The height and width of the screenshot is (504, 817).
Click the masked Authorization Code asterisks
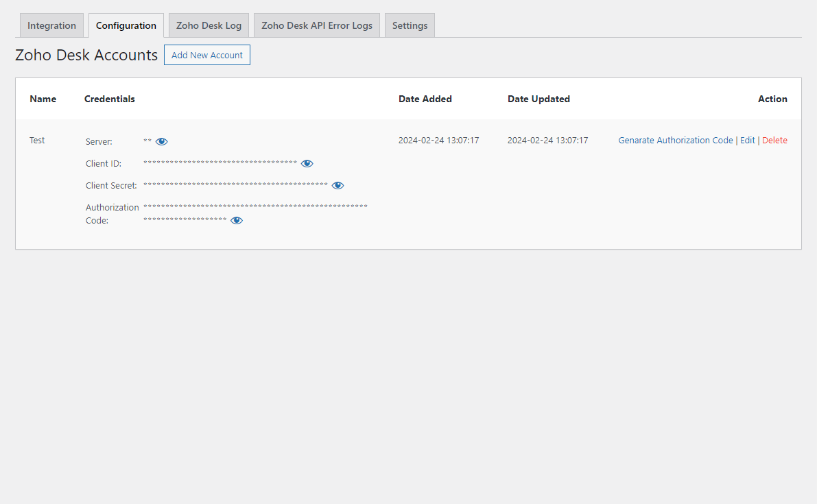tap(255, 213)
